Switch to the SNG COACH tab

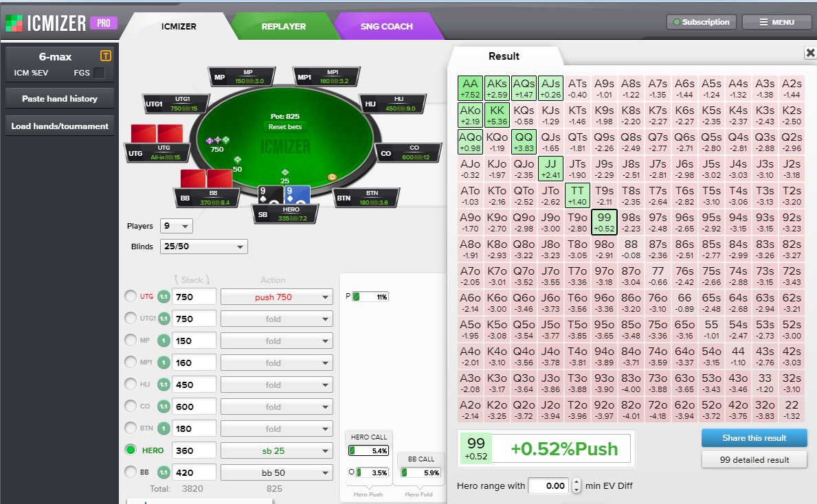[387, 26]
